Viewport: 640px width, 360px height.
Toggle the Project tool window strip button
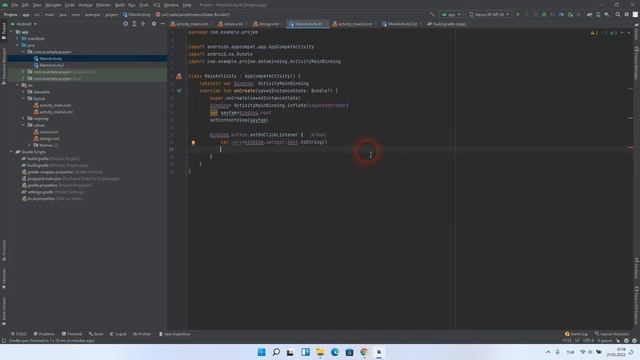pos(4,31)
